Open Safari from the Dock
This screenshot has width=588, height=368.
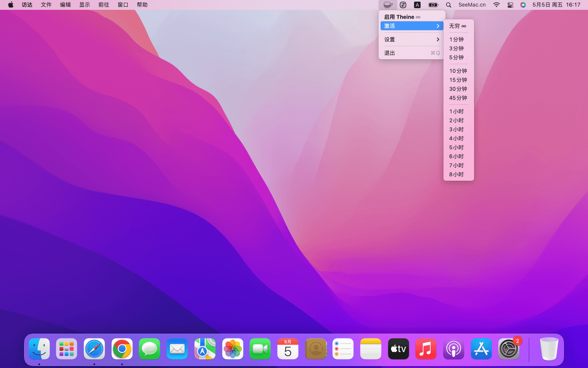tap(94, 349)
